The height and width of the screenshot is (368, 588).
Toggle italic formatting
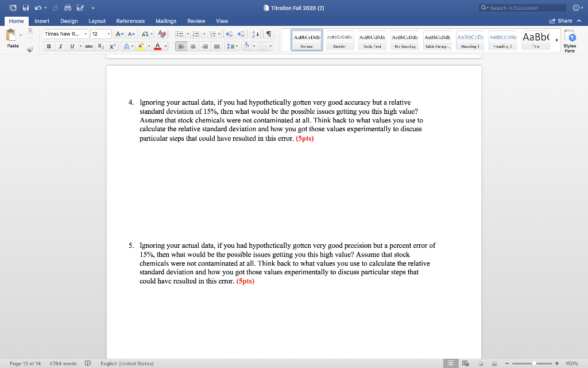60,46
